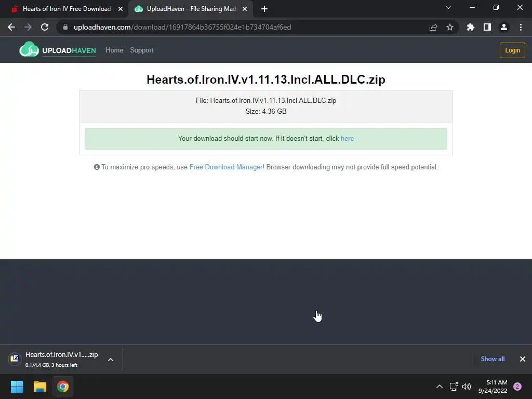Click the 'File: Hearts.of.Iron.IV' line
Viewport: 532px width, 399px height.
click(266, 100)
